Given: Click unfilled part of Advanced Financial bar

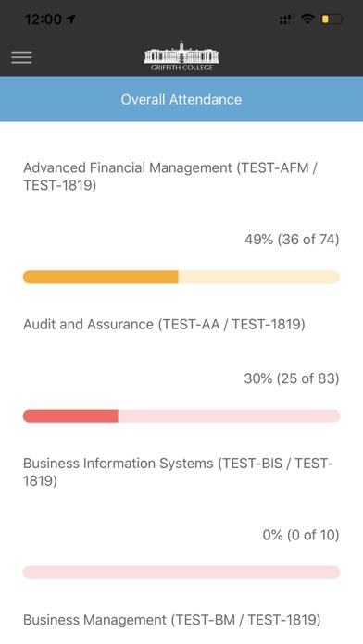Looking at the screenshot, I should [259, 277].
